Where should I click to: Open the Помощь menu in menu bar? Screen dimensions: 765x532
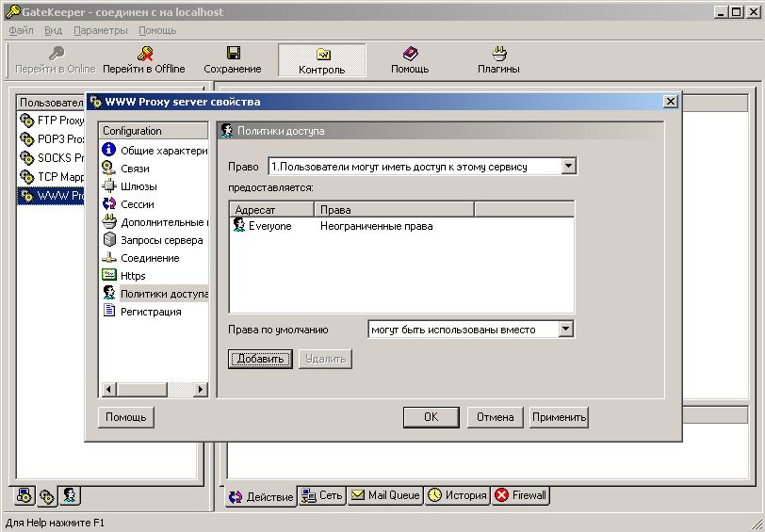[157, 30]
